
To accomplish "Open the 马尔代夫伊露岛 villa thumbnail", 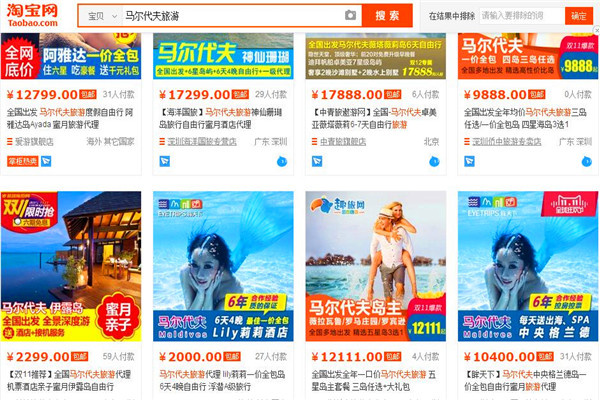I will click(71, 266).
